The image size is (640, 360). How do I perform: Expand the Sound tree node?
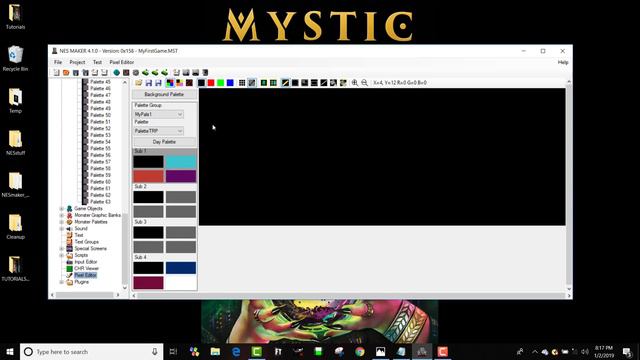point(62,229)
